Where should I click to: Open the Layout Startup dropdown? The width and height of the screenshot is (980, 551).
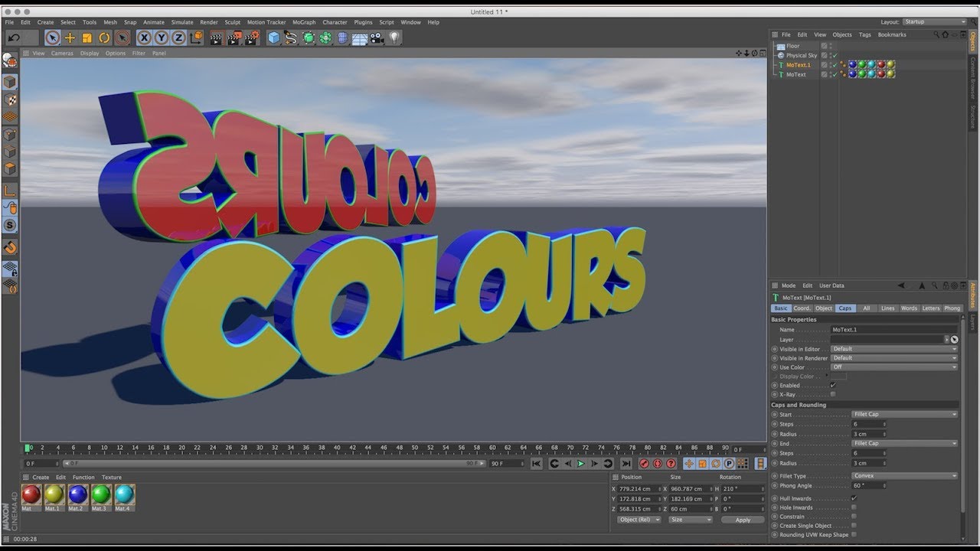pos(934,22)
